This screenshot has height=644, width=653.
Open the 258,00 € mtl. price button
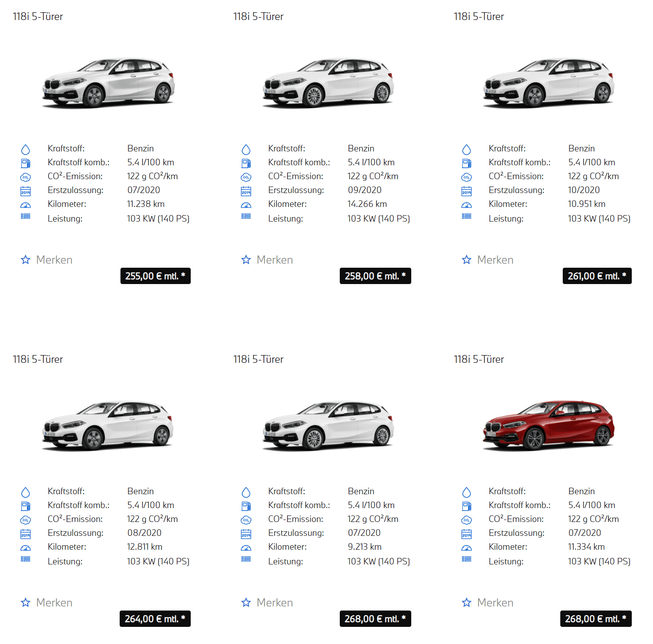[375, 276]
